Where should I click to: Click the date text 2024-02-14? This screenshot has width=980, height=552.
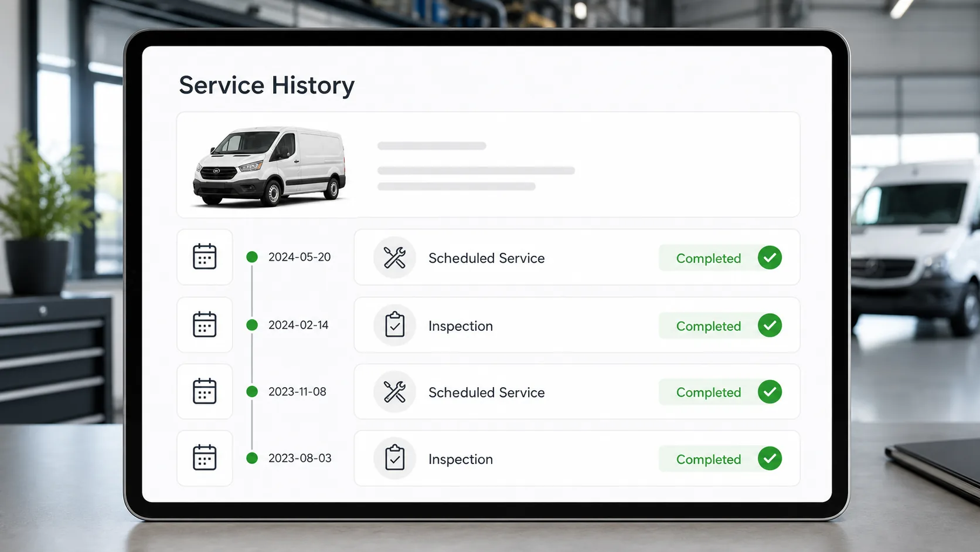[x=298, y=325]
